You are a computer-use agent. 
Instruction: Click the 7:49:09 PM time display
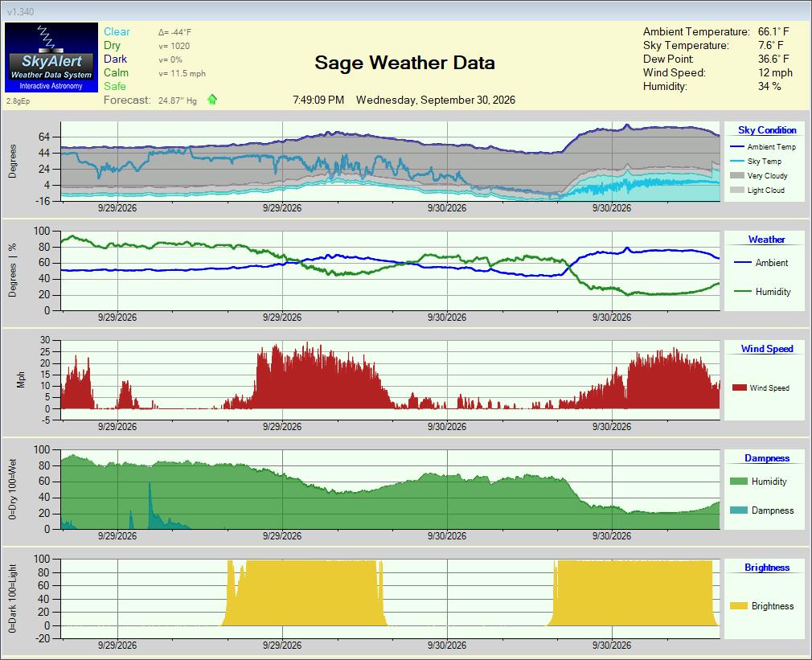tap(318, 100)
